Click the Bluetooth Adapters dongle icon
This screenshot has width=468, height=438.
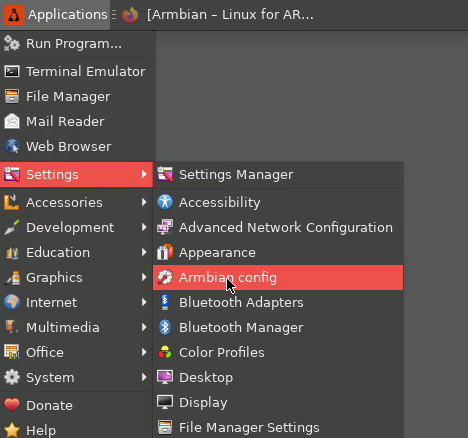pyautogui.click(x=165, y=302)
